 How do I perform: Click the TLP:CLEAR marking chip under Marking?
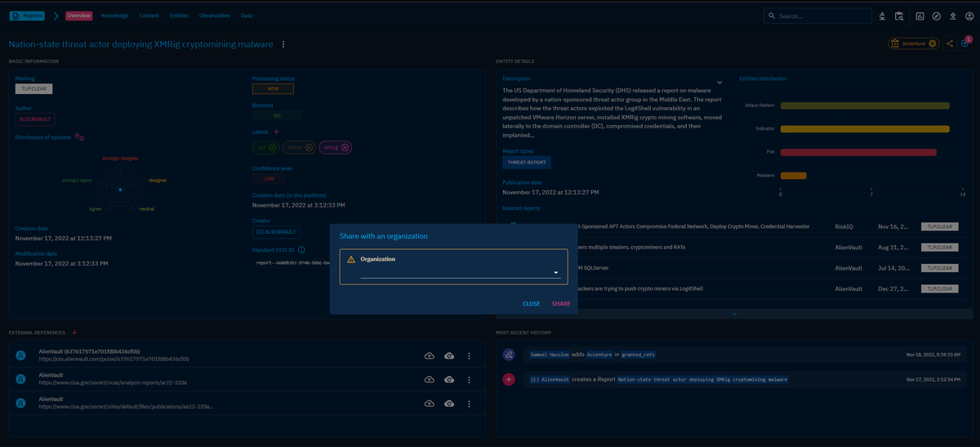[33, 88]
